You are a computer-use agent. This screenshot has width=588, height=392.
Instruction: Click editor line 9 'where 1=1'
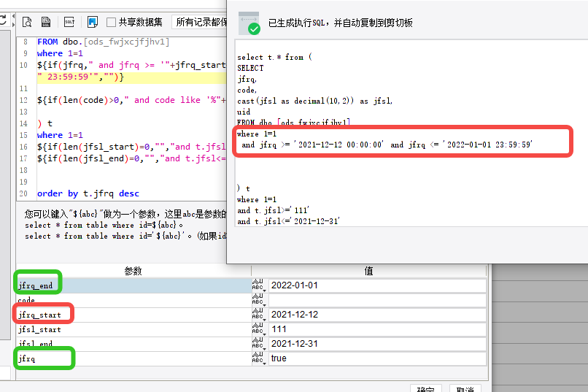pos(60,53)
